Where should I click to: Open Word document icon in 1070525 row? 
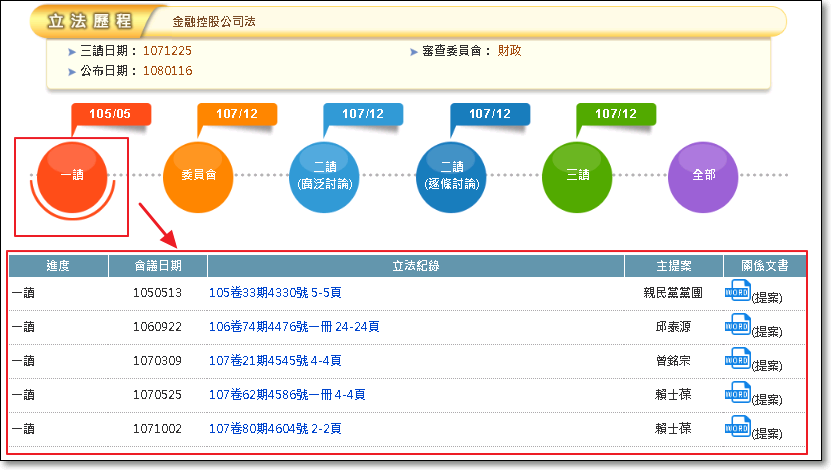(737, 392)
